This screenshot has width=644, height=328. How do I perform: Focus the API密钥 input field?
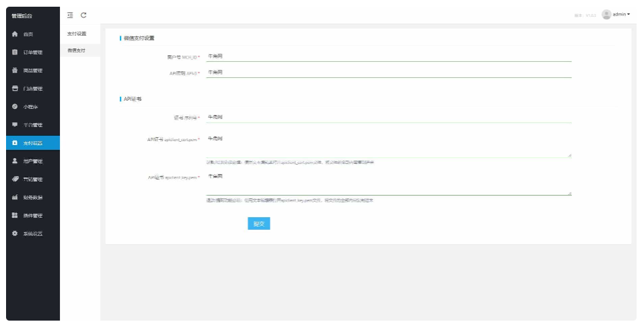point(388,73)
